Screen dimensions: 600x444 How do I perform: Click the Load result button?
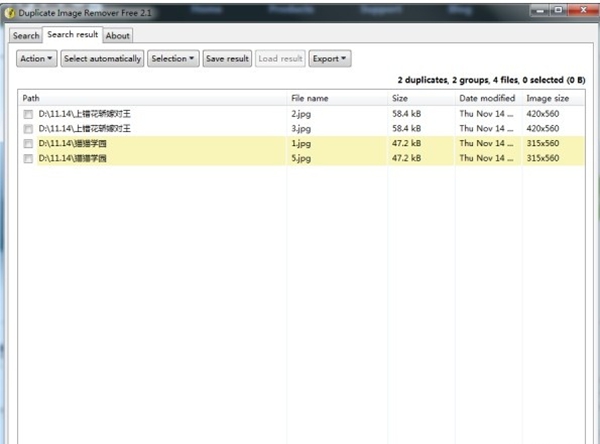pos(280,59)
